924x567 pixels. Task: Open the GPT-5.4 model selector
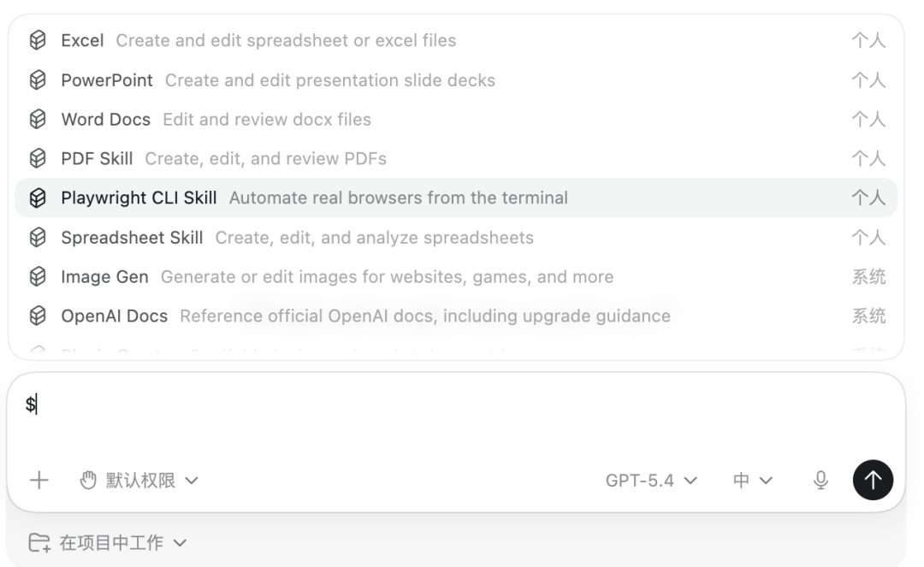(651, 481)
